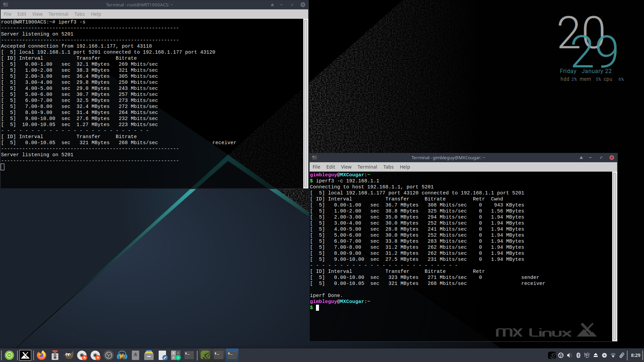The height and width of the screenshot is (362, 644).
Task: Click the root@WRT1900ACS terminal scrollbar
Action: [x=306, y=104]
